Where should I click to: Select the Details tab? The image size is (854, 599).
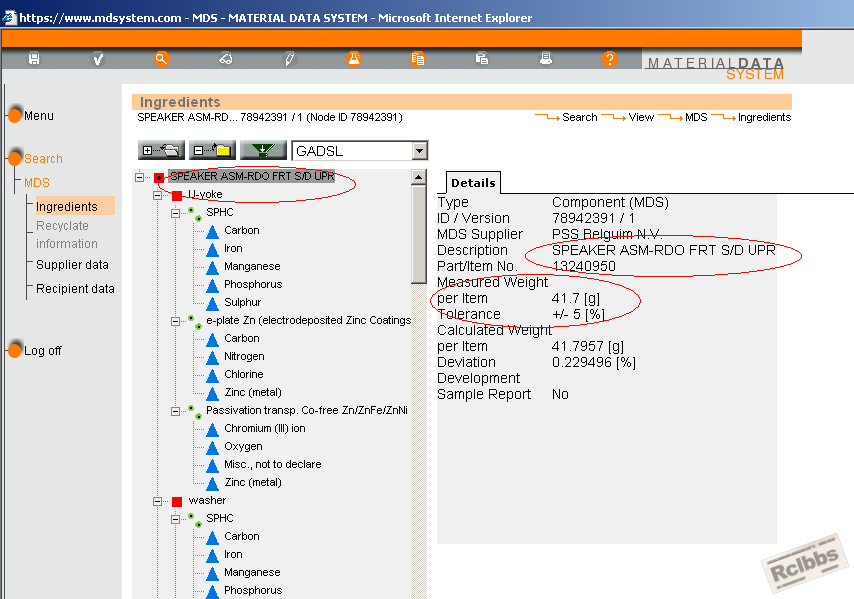click(x=473, y=183)
